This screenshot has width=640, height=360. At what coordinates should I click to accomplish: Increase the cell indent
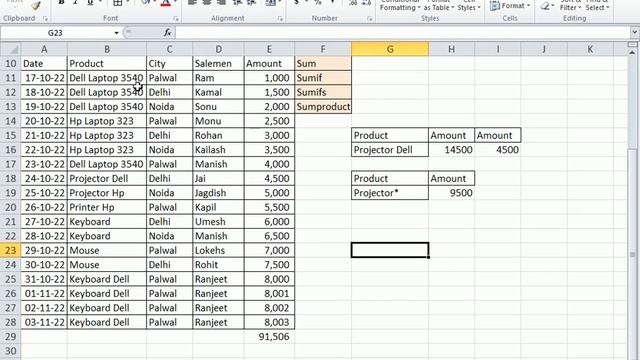[x=251, y=3]
